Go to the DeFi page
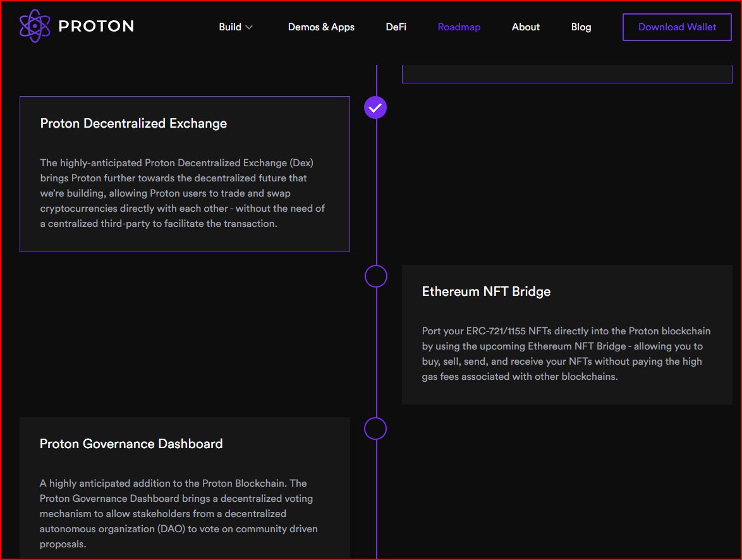Screen dimensions: 742x560 coord(396,27)
